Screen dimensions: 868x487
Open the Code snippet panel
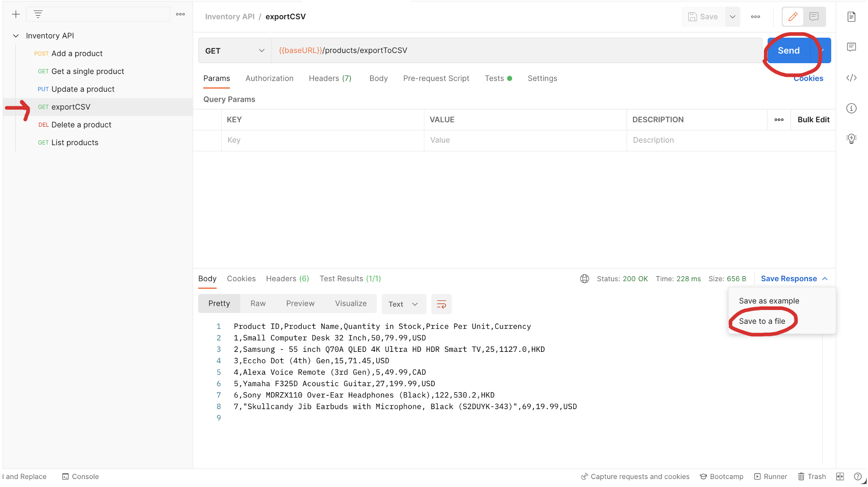pyautogui.click(x=852, y=78)
